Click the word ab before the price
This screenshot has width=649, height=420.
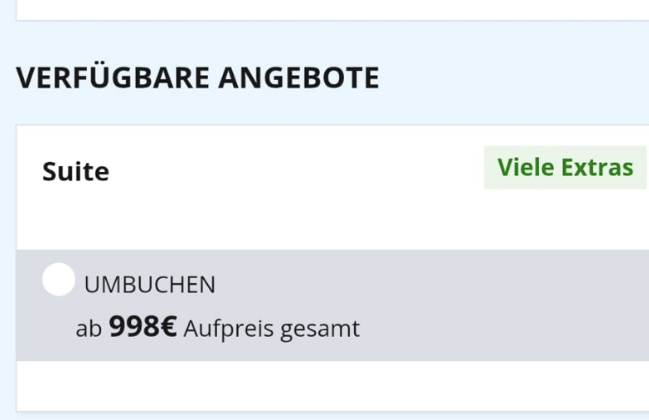89,329
